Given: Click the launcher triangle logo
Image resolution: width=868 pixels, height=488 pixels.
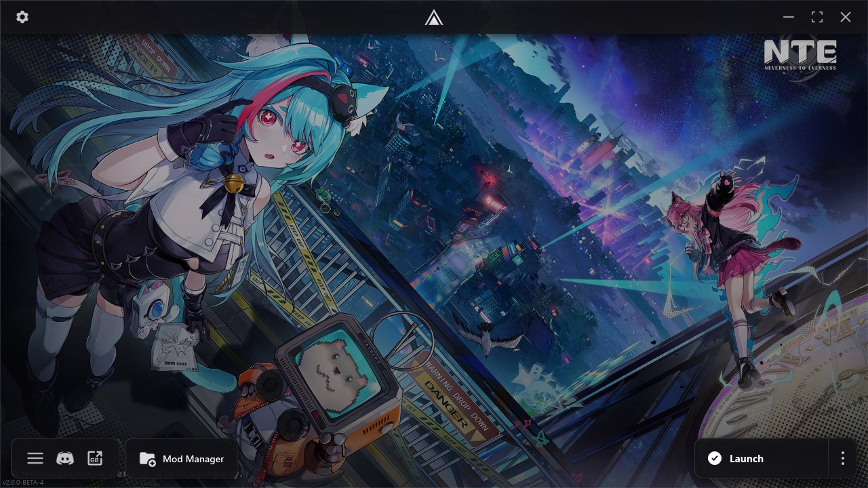Looking at the screenshot, I should click(434, 18).
